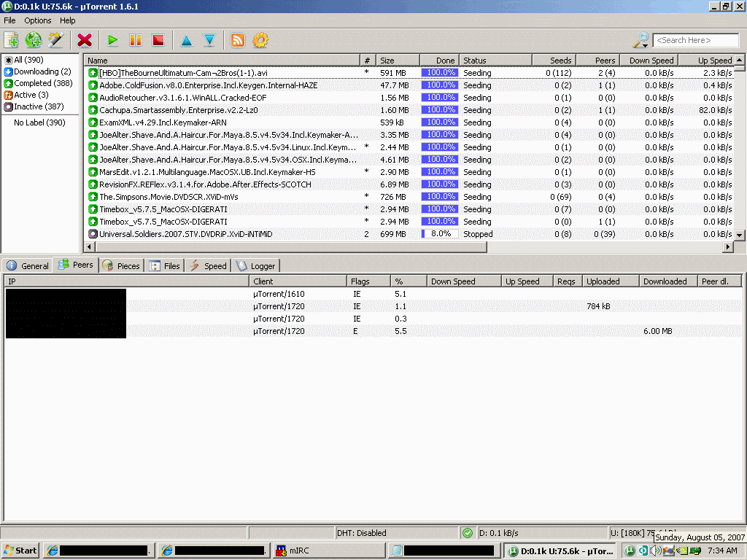This screenshot has height=560, width=747.
Task: Click the 100.0% progress bar for ExamXML
Action: tap(440, 122)
